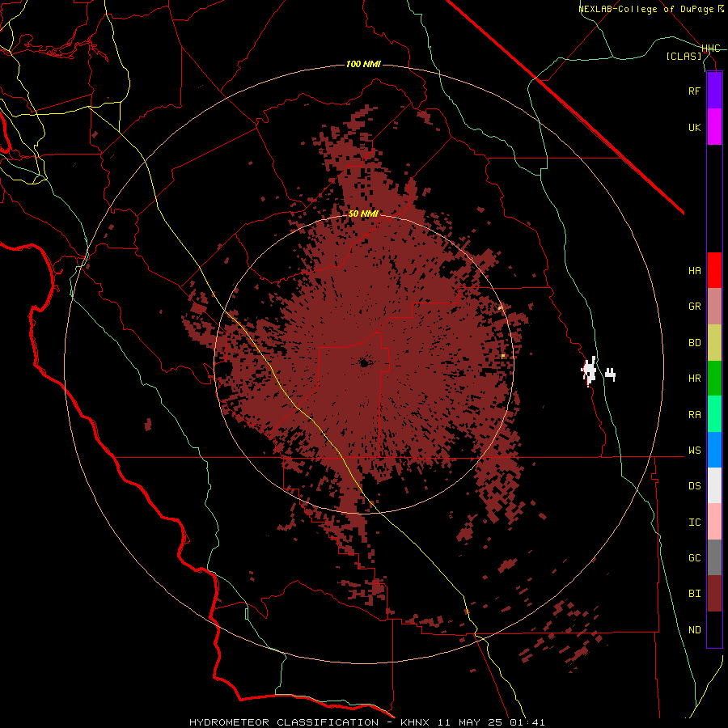Click the ND legend label
728x728 pixels.
coord(694,630)
